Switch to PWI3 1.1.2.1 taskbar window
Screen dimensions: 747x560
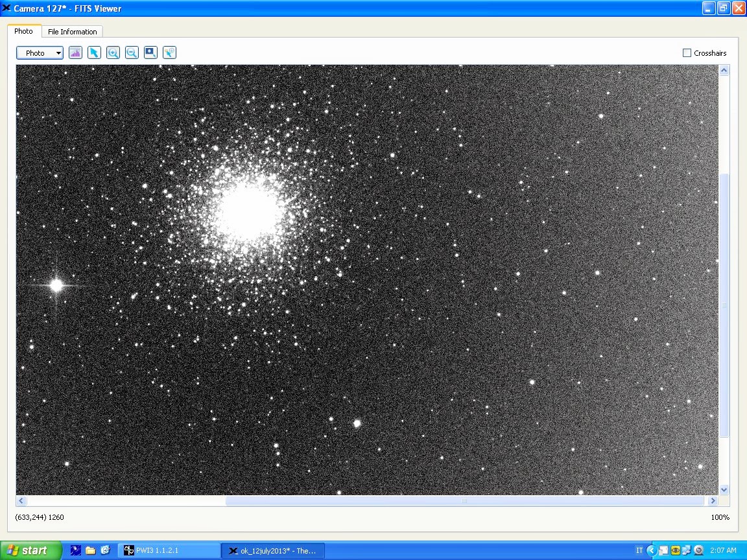point(169,550)
